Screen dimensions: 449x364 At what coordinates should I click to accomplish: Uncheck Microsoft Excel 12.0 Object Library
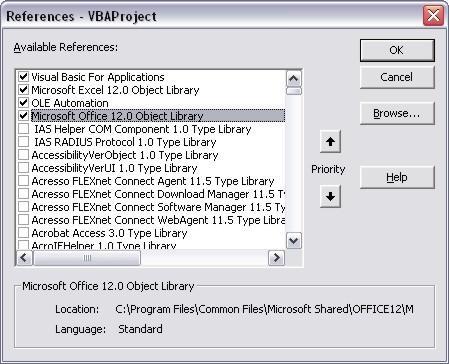pos(23,90)
